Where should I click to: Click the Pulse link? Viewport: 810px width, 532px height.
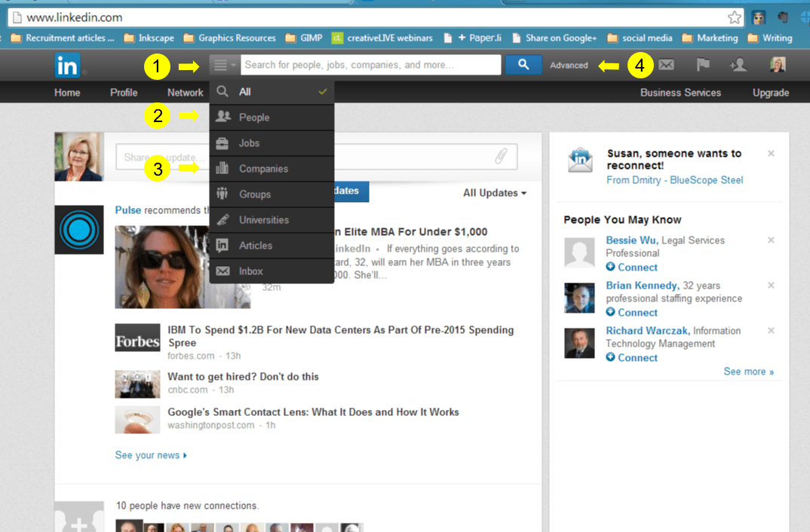(127, 210)
